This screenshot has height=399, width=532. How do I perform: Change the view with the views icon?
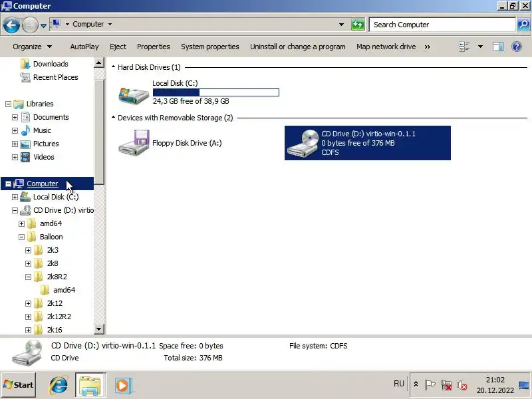[464, 47]
